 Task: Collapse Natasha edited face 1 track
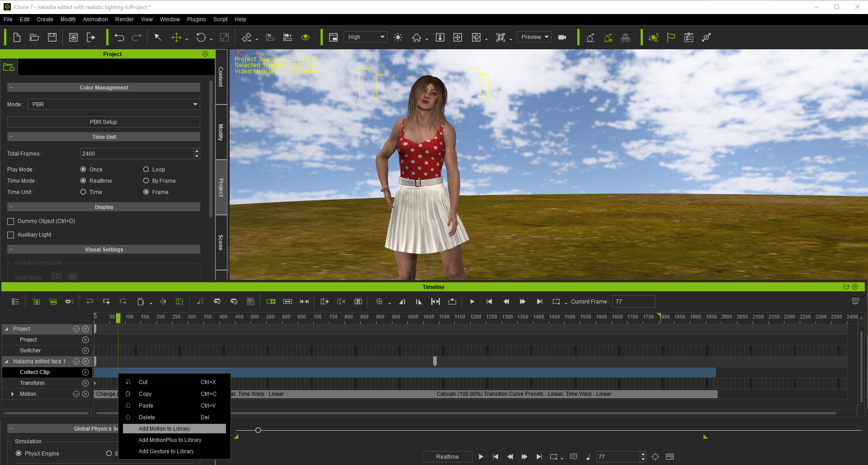[7, 361]
